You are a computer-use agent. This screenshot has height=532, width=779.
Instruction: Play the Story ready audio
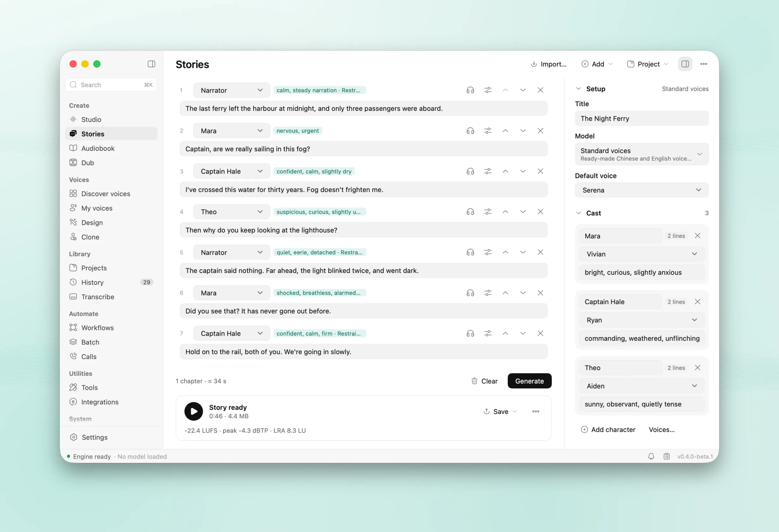click(193, 411)
